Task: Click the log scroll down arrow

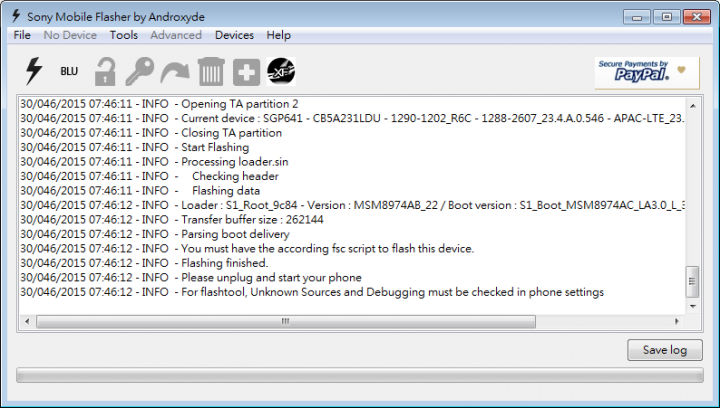Action: 693,306
